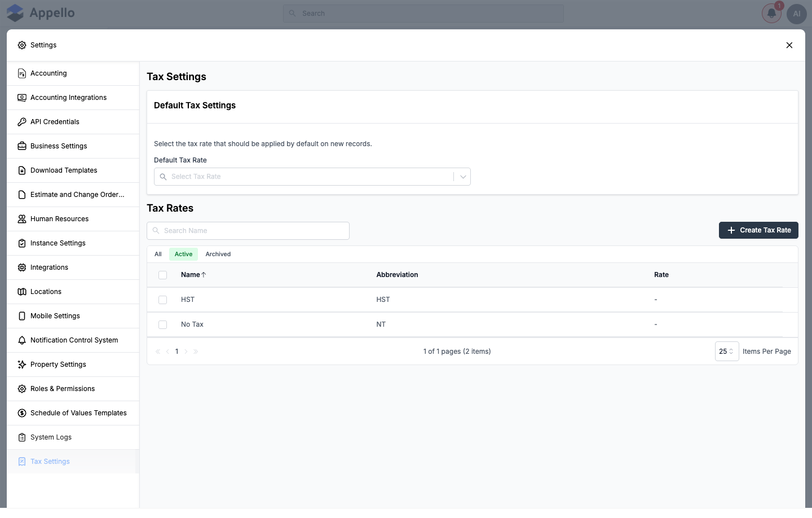Click the Rate column header
Viewport: 812px width, 518px height.
(661, 275)
